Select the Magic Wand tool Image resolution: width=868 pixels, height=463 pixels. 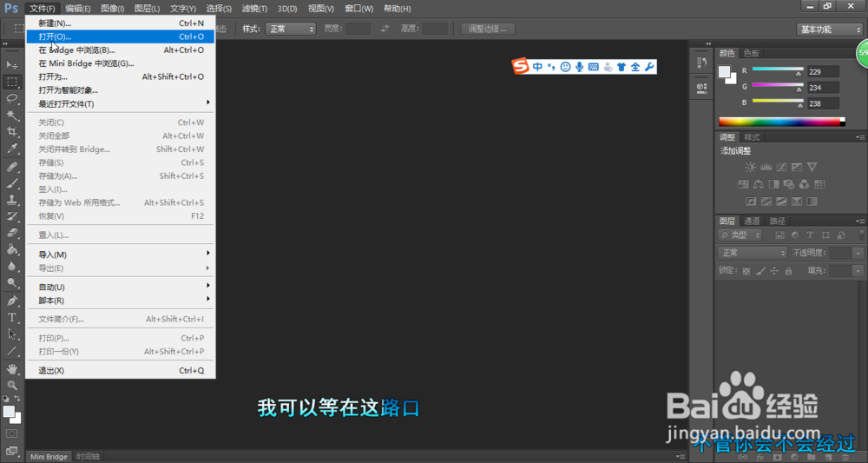coord(11,116)
